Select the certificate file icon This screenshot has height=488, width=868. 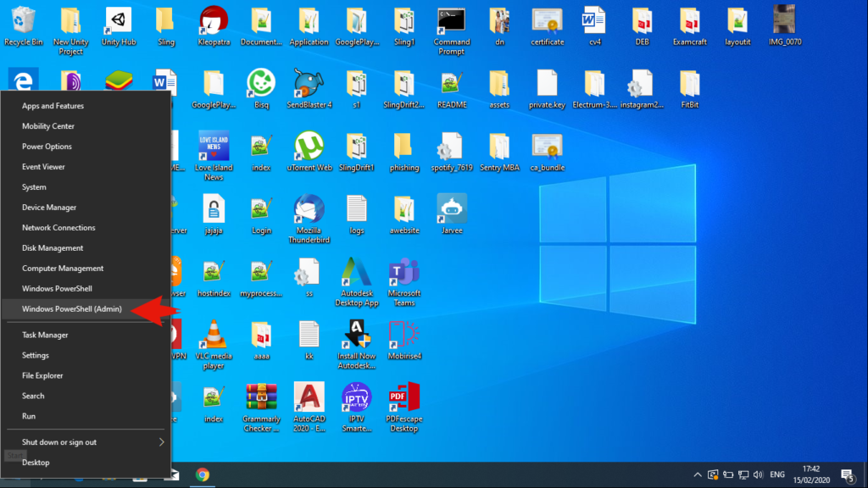pyautogui.click(x=547, y=26)
